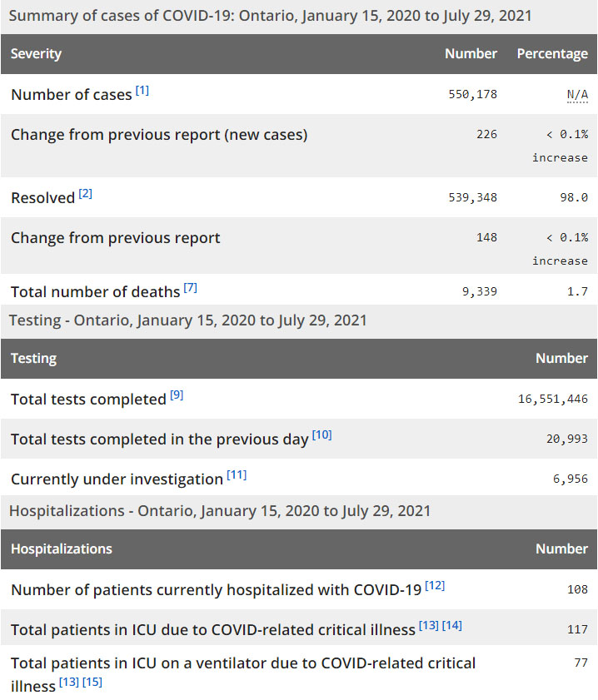
Task: Click the 9,339 total deaths number
Action: point(479,291)
